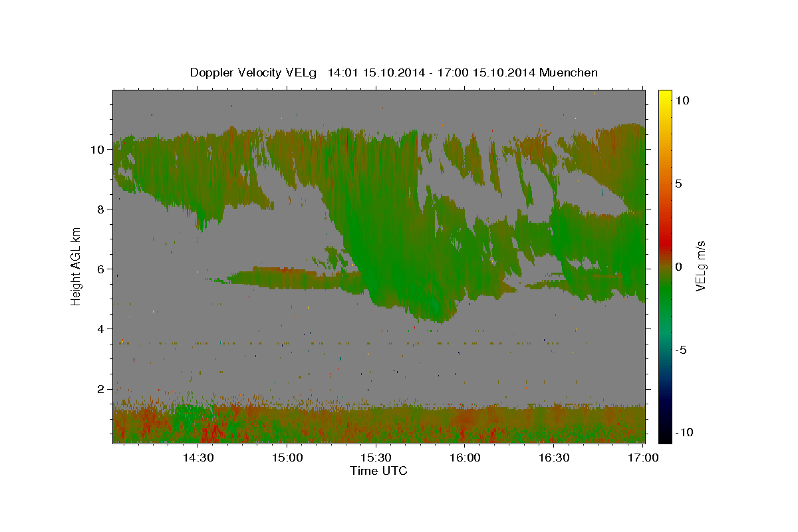
Task: Click the 16:30 time tick label
Action: click(554, 458)
